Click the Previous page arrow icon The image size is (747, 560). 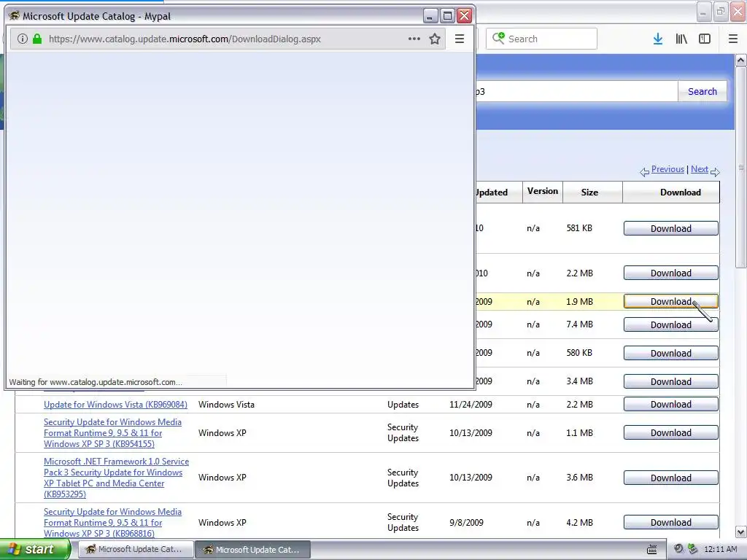click(x=644, y=172)
